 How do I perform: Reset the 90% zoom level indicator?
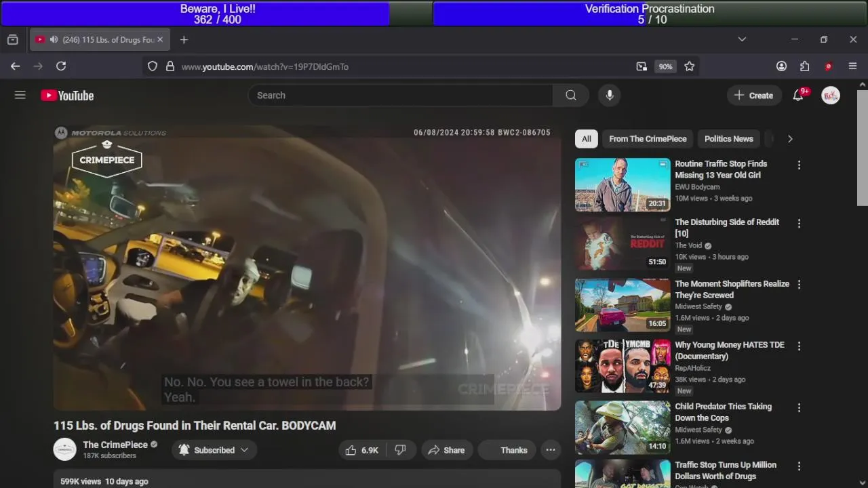coord(665,66)
